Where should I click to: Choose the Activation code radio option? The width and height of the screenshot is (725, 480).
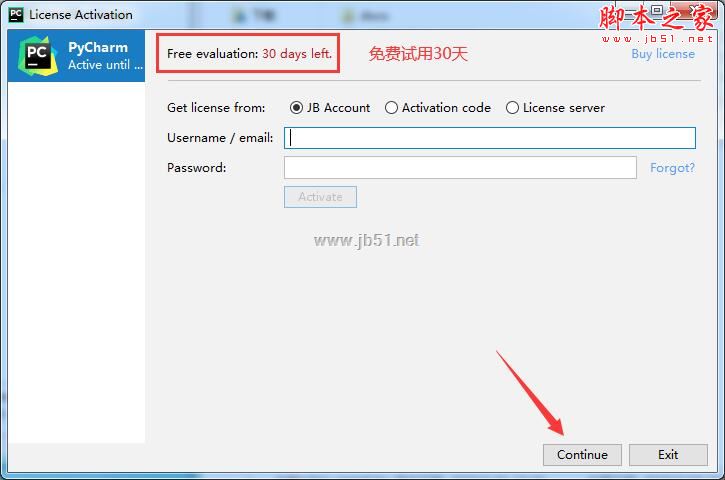[x=391, y=108]
